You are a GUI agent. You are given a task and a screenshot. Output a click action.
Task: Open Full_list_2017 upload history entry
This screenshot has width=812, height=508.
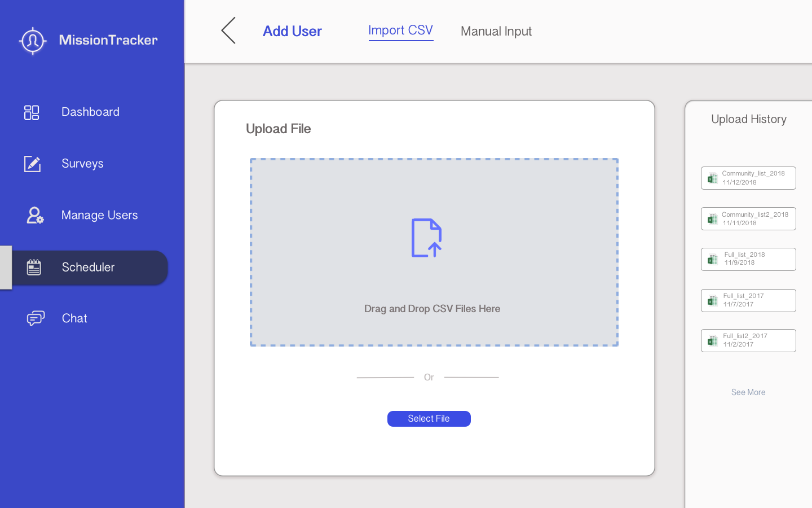pyautogui.click(x=748, y=300)
